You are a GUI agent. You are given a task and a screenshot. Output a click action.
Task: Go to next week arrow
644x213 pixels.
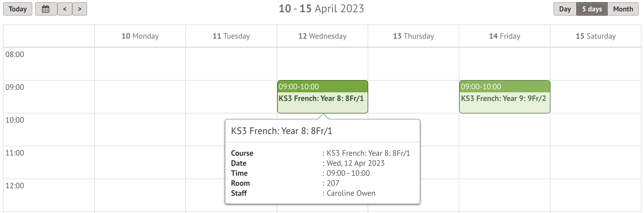[80, 9]
